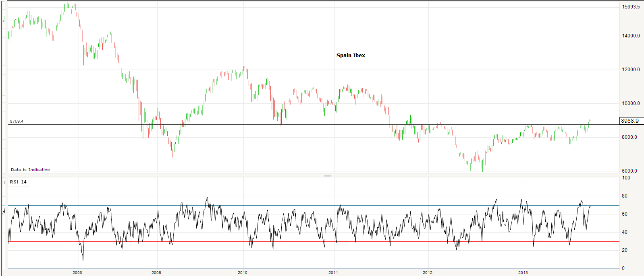Click the 12000.0 price axis label

[631, 70]
